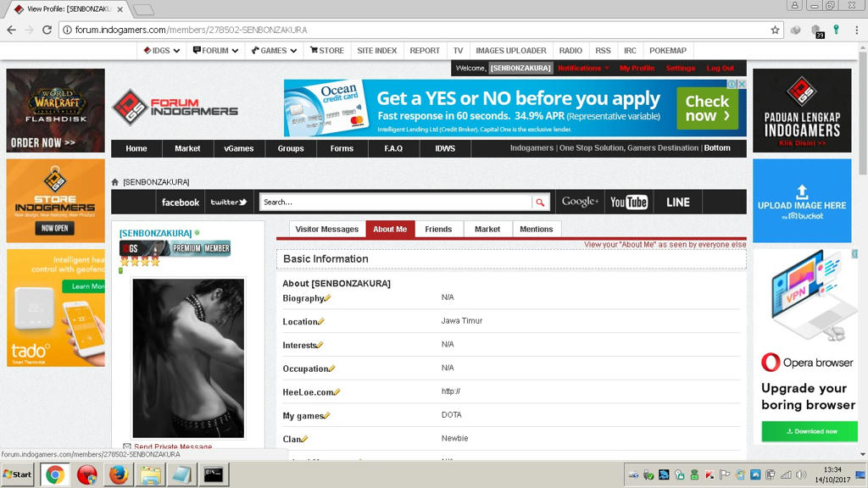Open the Chrome user profile button
This screenshot has width=868, height=488.
point(794,6)
